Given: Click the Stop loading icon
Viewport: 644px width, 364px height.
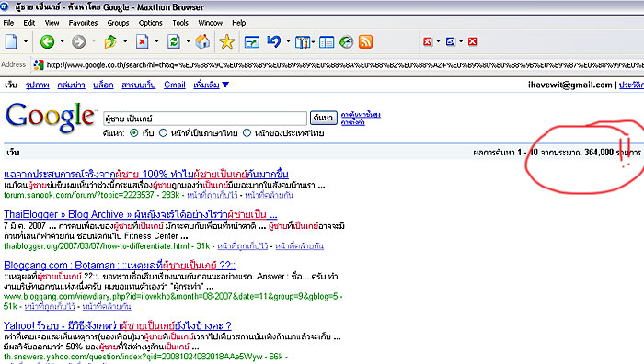Looking at the screenshot, I should (x=142, y=41).
